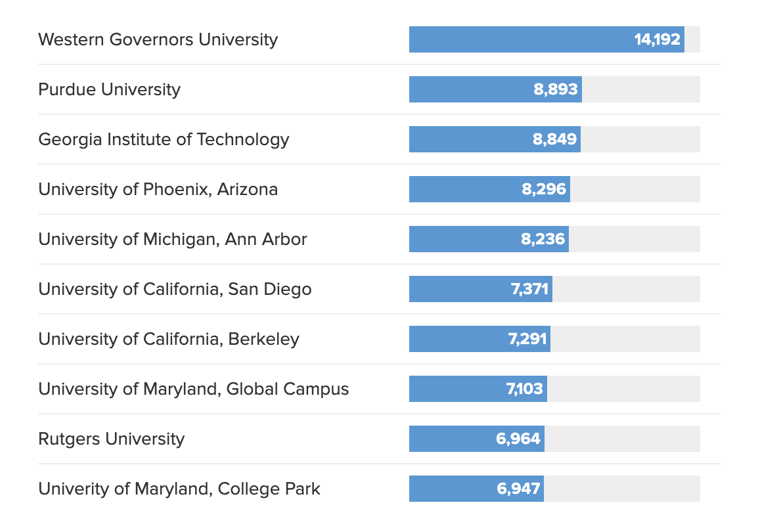The width and height of the screenshot is (758, 532).
Task: Click University of California, Berkeley label
Action: pyautogui.click(x=169, y=339)
